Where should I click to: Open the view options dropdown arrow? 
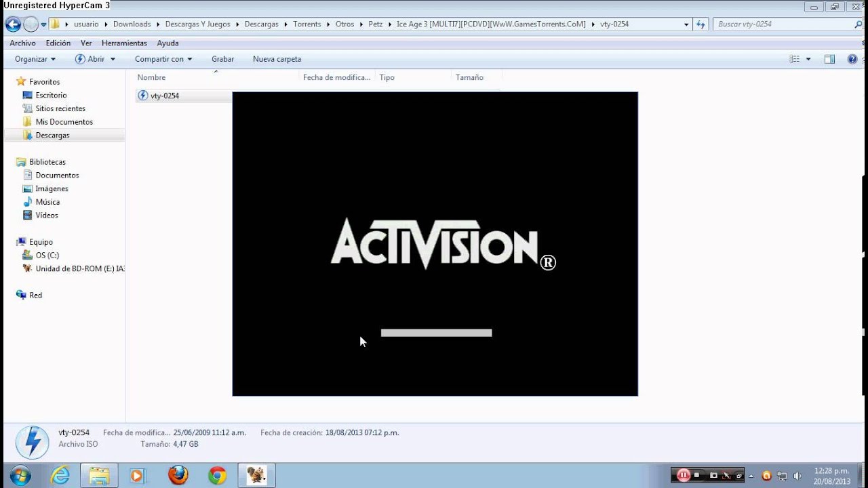pos(808,59)
